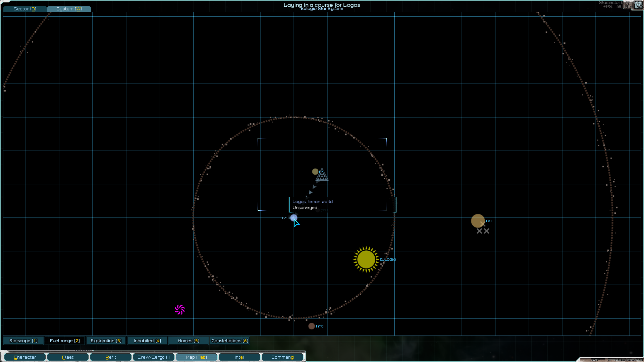The image size is (644, 362).
Task: Open the Fleet screen
Action: [x=68, y=357]
